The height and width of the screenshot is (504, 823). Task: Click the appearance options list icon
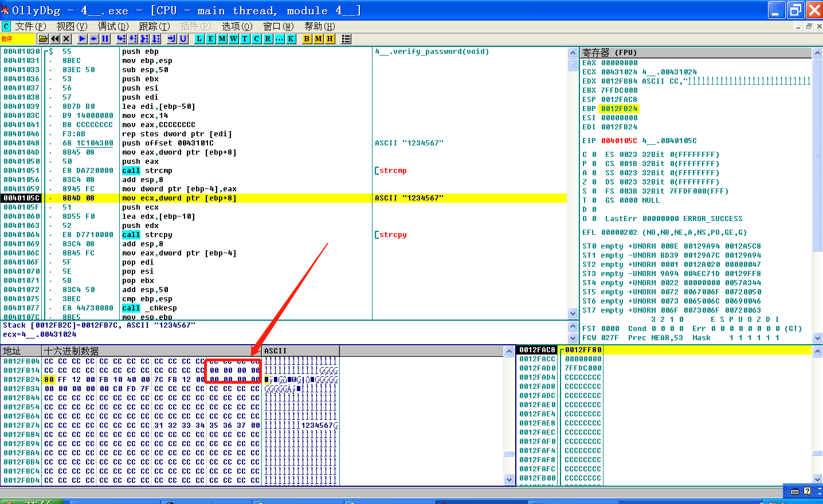point(346,39)
